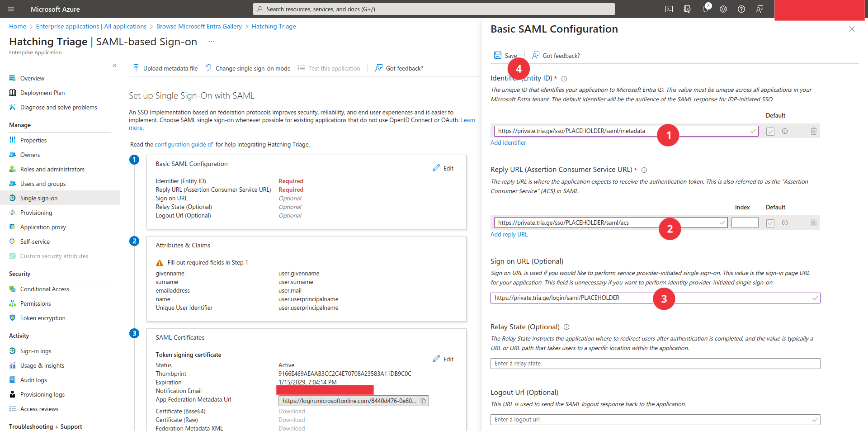Click the Enterprise applications breadcrumb
Image resolution: width=868 pixels, height=431 pixels.
[x=91, y=26]
